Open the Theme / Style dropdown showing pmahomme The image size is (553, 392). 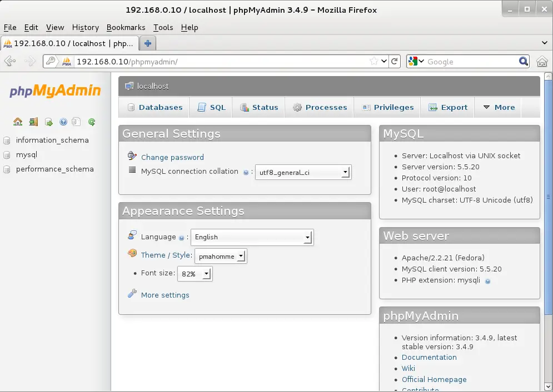pyautogui.click(x=221, y=256)
